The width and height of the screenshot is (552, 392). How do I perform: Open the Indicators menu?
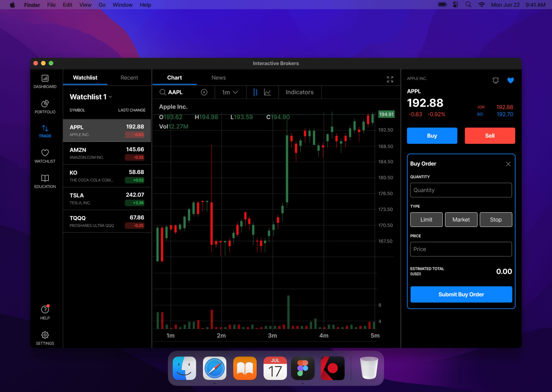[299, 92]
